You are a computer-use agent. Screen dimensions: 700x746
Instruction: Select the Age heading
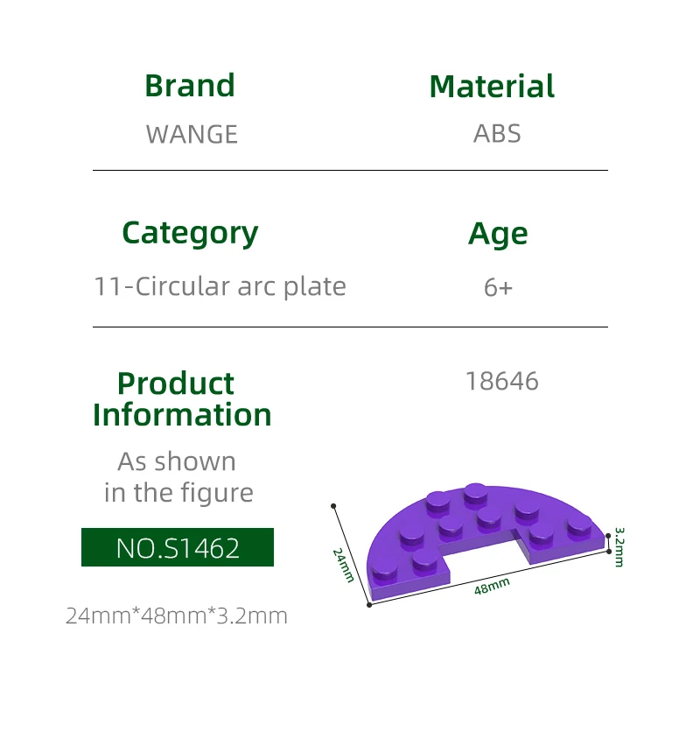point(498,234)
